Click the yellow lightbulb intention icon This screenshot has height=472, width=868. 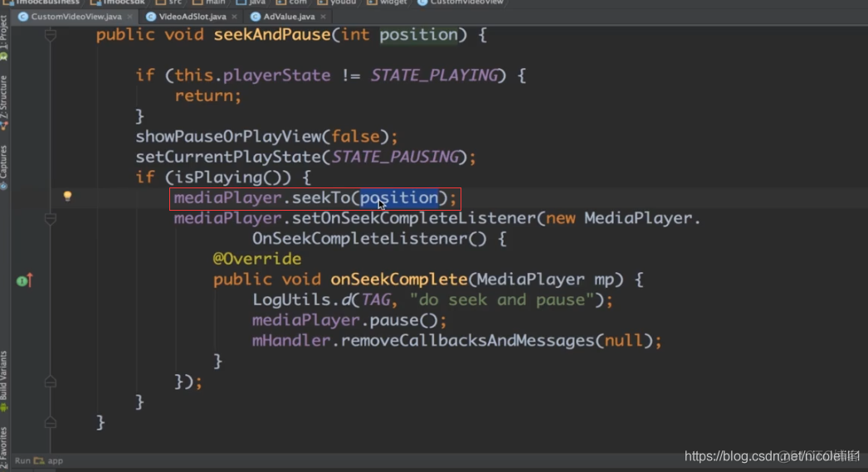(68, 197)
